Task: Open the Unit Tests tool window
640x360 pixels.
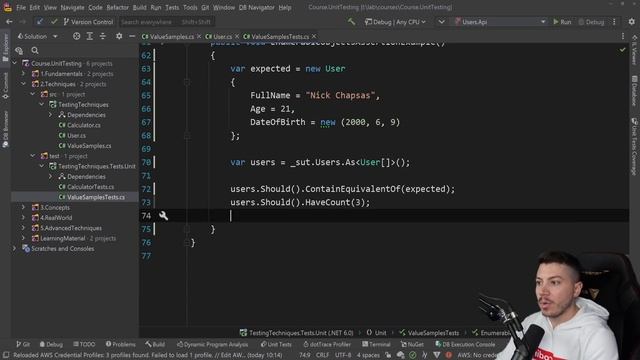Action: click(276, 344)
